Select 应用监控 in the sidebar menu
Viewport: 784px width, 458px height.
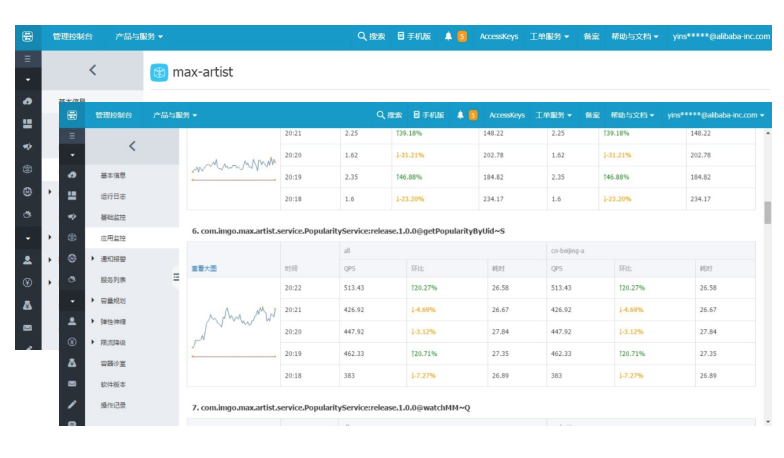[x=113, y=238]
